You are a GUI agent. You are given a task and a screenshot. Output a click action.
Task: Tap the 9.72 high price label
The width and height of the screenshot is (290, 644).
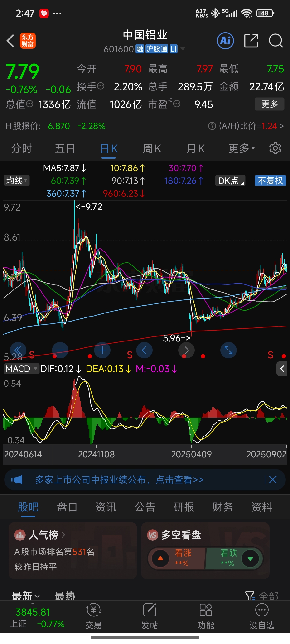[89, 207]
